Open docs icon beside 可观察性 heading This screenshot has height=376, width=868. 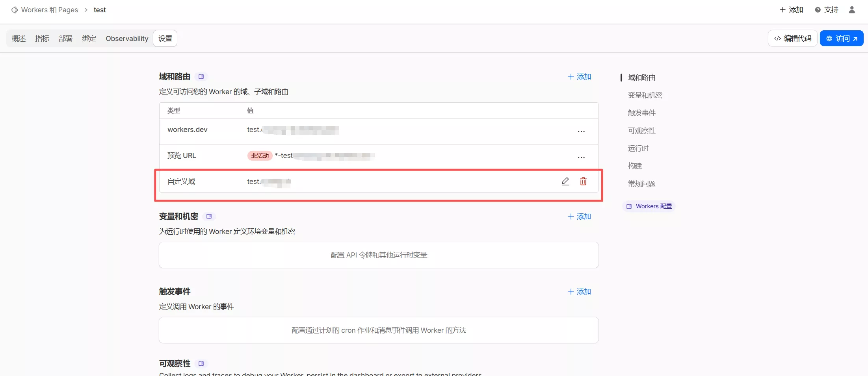tap(201, 364)
